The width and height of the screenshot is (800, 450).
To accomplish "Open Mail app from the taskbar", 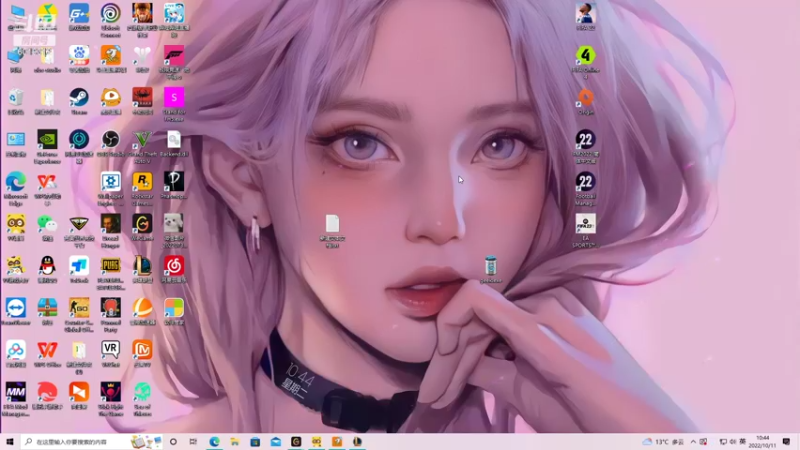I will 276,442.
